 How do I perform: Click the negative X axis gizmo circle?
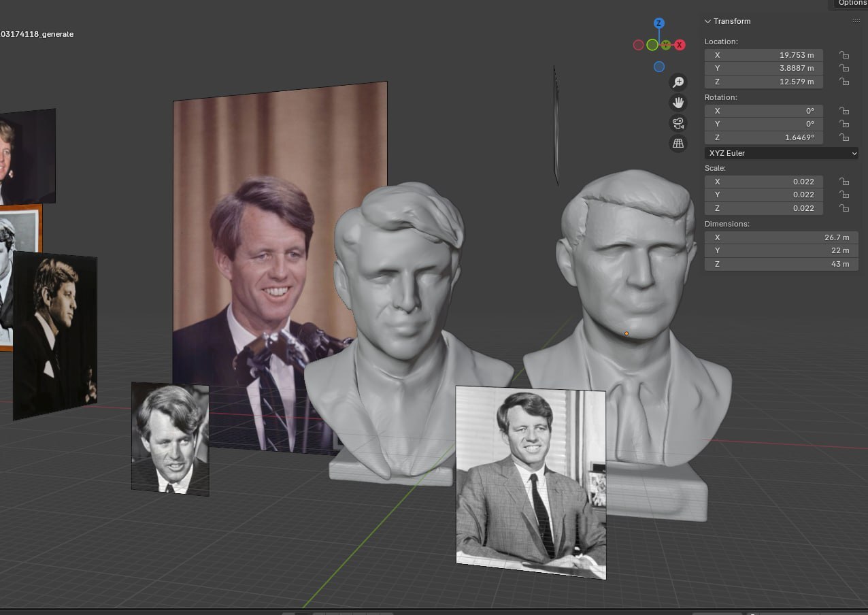pos(638,45)
